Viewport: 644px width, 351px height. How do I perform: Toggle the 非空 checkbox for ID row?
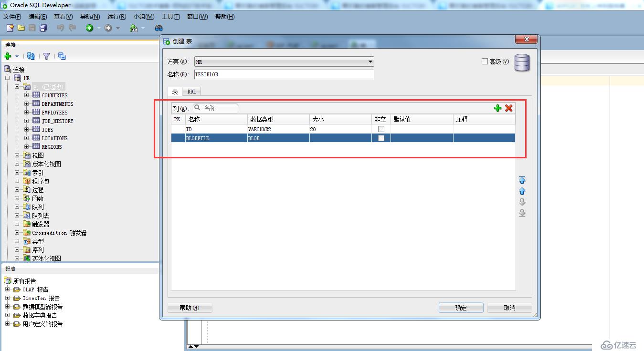tap(381, 129)
